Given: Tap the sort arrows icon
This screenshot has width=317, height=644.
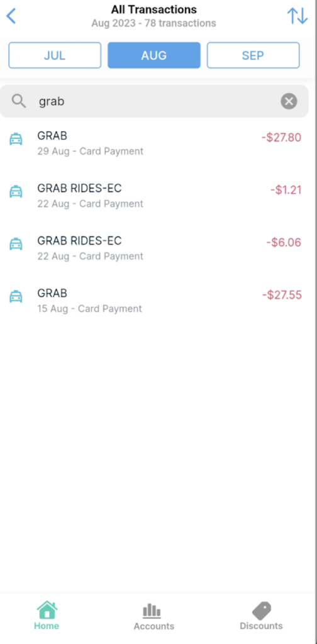Looking at the screenshot, I should coord(298,16).
